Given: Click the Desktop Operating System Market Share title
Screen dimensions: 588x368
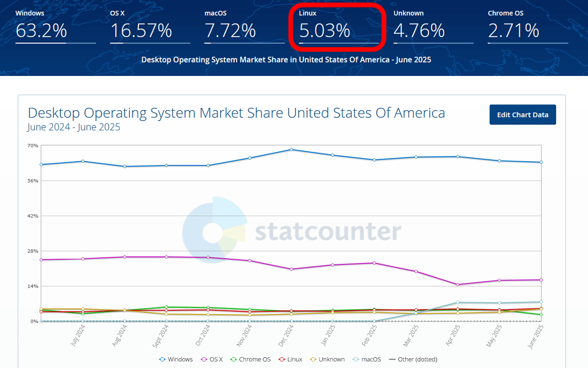Looking at the screenshot, I should pos(237,113).
